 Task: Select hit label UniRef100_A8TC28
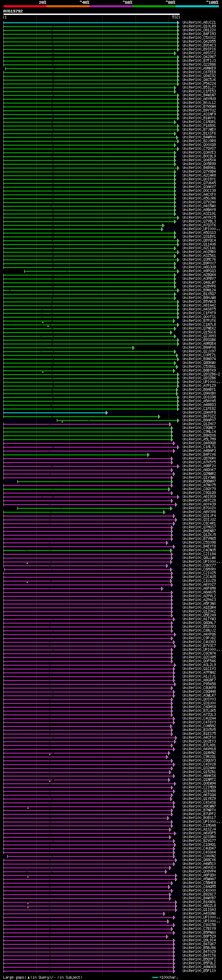coord(199,501)
